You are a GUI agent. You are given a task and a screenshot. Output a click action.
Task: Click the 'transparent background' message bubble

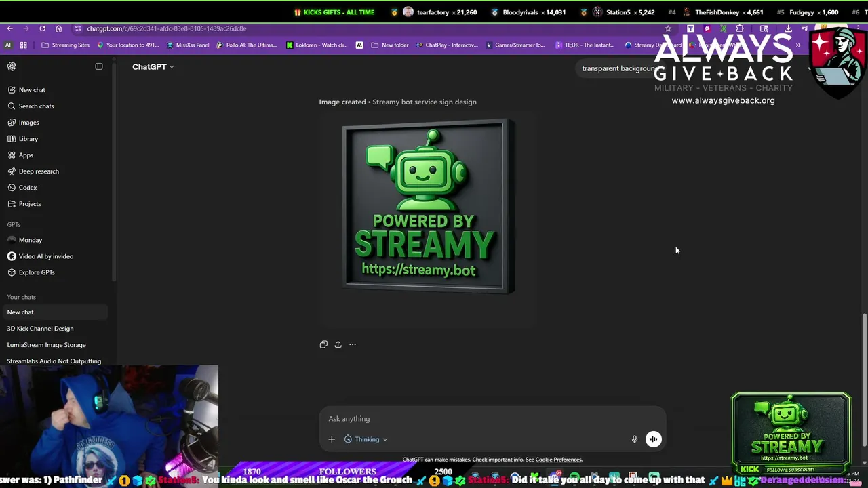619,68
